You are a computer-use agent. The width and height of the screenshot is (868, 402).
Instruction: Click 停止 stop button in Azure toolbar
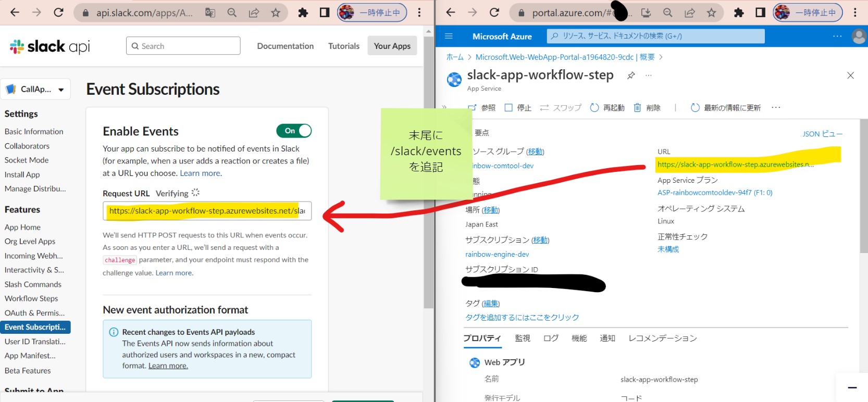(518, 108)
